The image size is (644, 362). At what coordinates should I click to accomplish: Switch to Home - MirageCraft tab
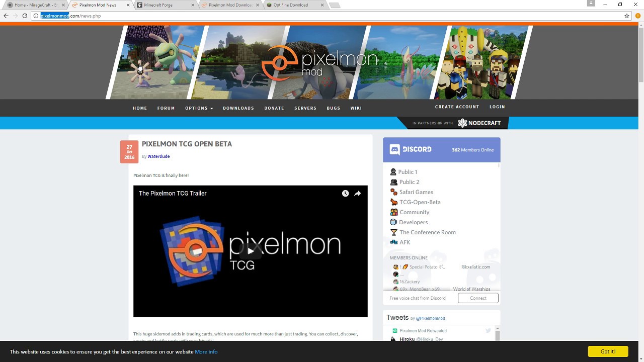coord(36,5)
